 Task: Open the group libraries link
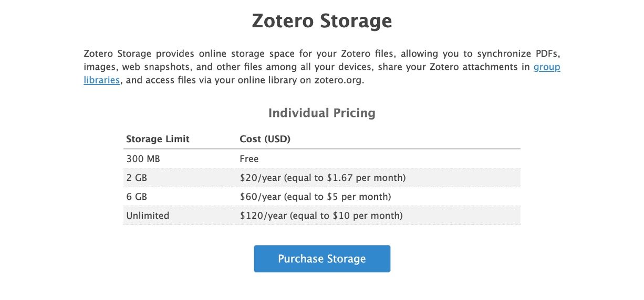point(546,67)
